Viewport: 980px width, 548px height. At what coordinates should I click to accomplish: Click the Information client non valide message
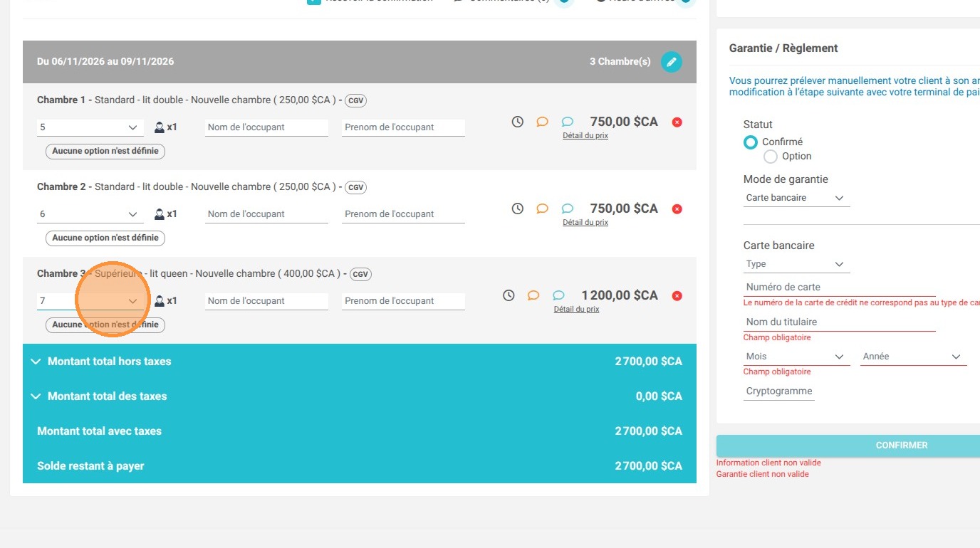[768, 463]
